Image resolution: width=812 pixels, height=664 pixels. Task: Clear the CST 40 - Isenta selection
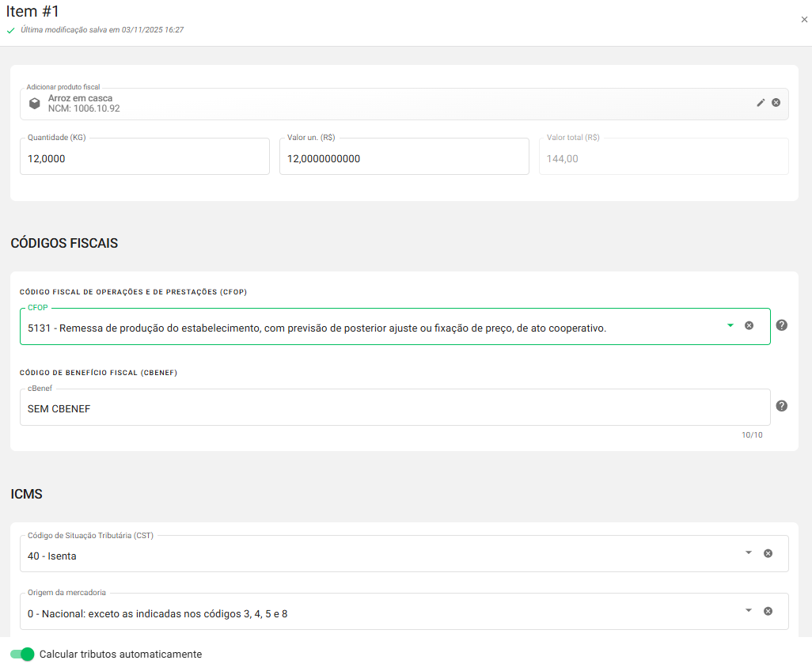(768, 553)
